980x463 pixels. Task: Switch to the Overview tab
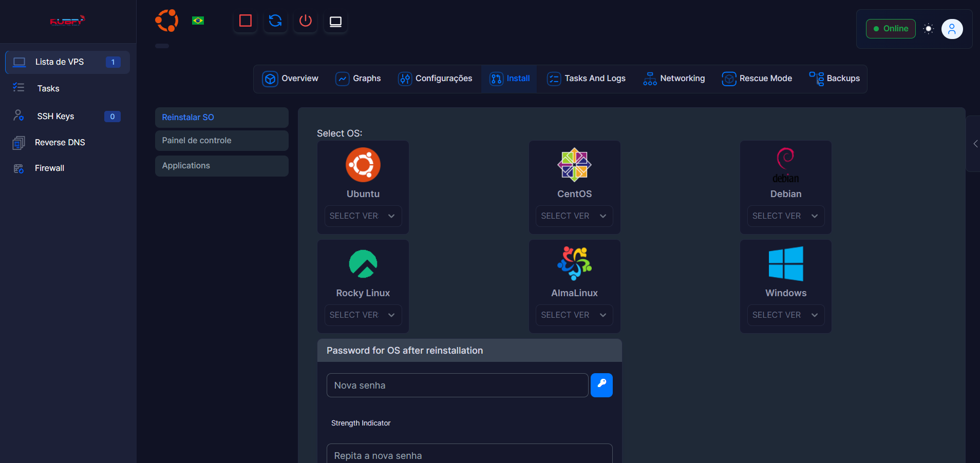point(290,79)
